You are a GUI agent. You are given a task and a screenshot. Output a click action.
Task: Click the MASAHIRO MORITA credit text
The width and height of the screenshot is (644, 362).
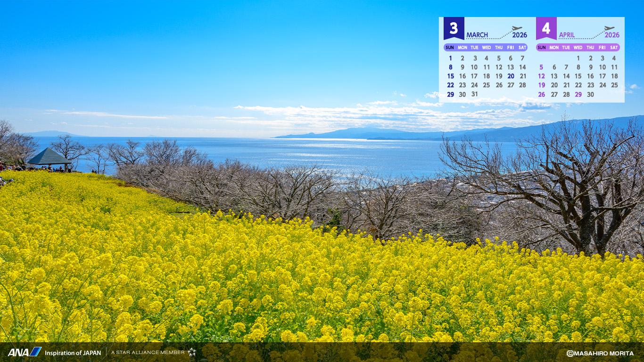[604, 353]
